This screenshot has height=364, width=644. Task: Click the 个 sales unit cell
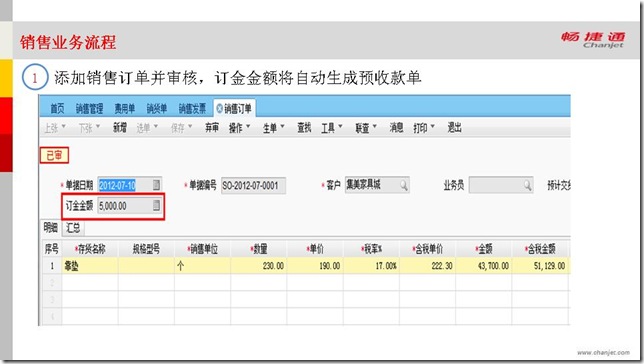pyautogui.click(x=202, y=266)
